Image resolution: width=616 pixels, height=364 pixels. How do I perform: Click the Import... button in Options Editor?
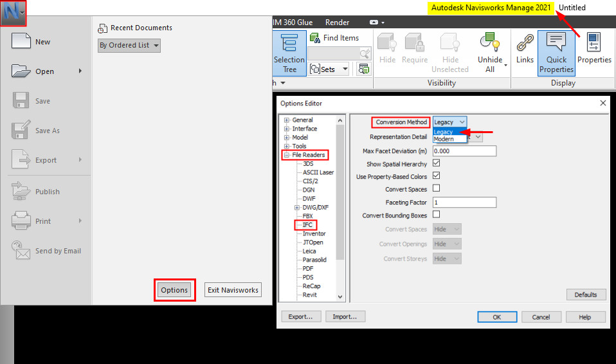pos(345,316)
